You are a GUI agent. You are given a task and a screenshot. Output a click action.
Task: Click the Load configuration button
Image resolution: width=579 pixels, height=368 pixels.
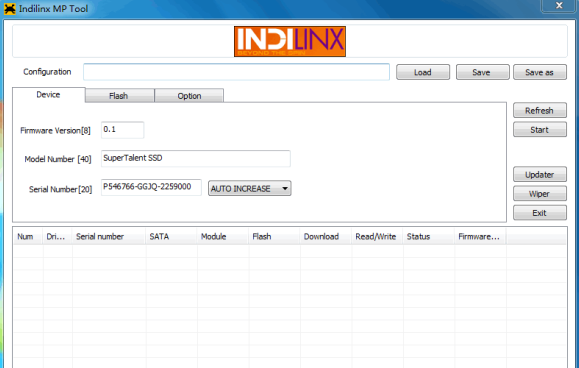coord(423,72)
